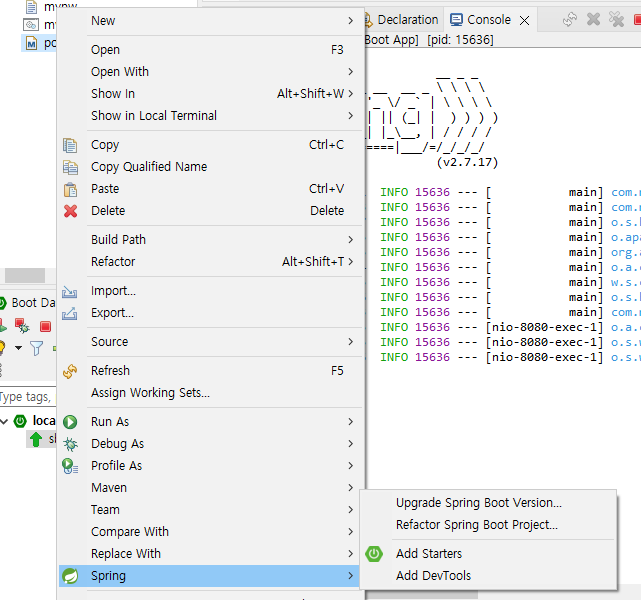Screen dimensions: 641x600
Task: Click the Paste clipboard icon
Action: (70, 189)
